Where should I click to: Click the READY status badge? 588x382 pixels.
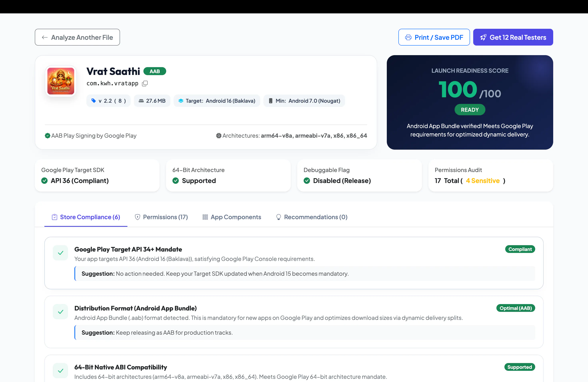point(470,110)
